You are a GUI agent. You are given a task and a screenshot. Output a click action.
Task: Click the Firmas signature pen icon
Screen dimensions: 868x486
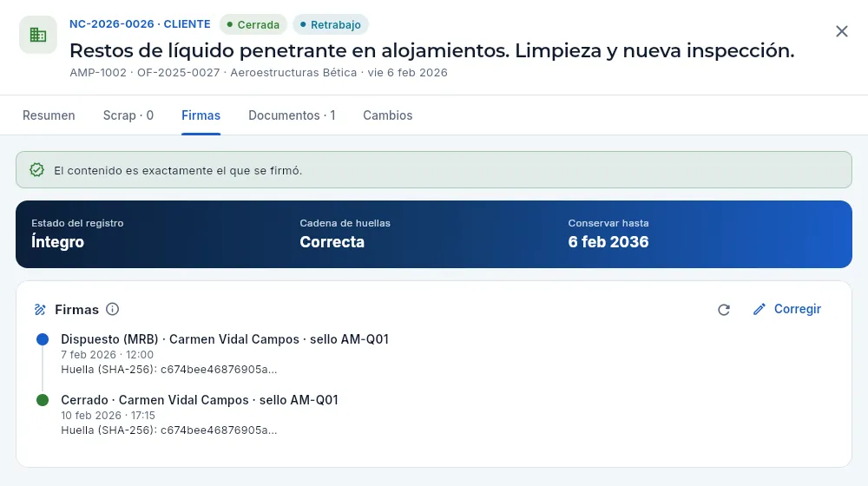click(x=40, y=310)
